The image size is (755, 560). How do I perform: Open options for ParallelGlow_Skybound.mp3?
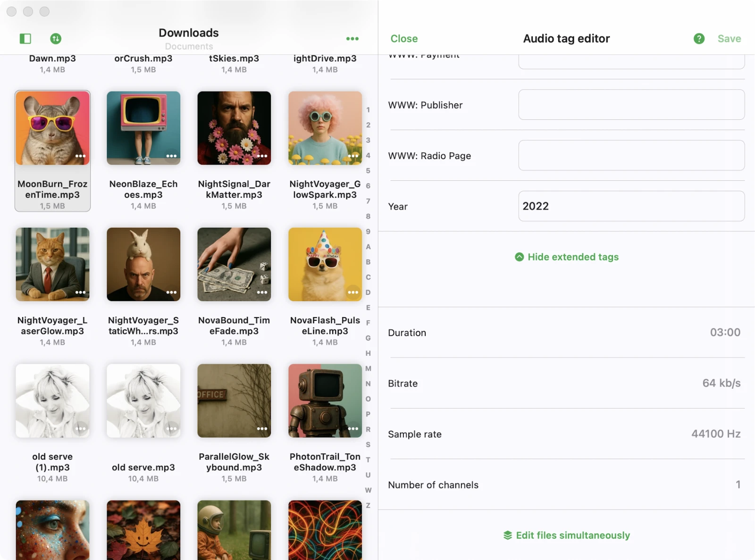262,429
